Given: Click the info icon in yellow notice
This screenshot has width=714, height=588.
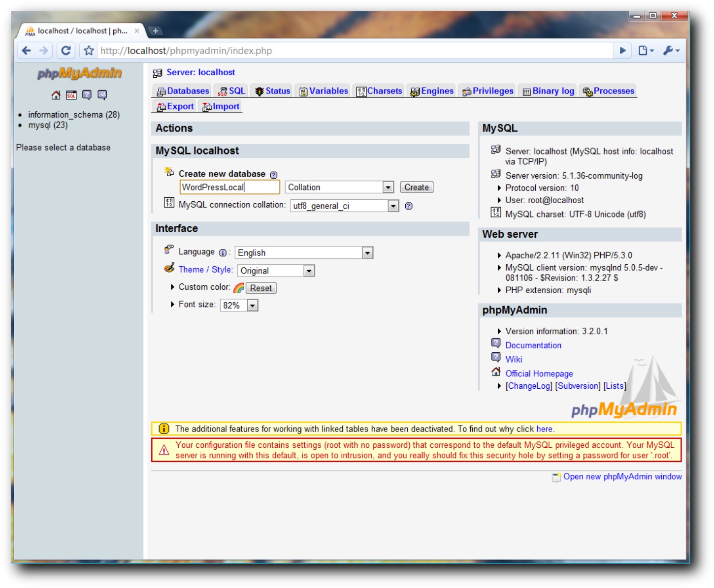Looking at the screenshot, I should (164, 429).
